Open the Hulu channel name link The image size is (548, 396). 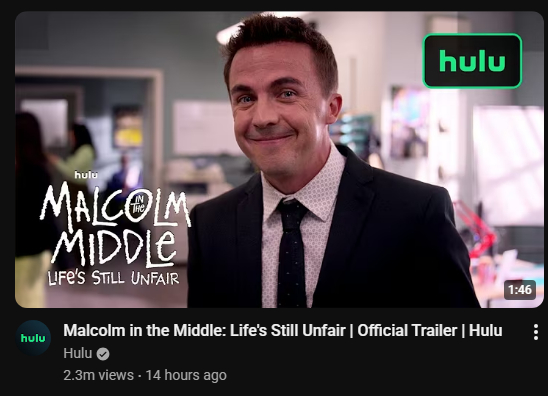78,353
